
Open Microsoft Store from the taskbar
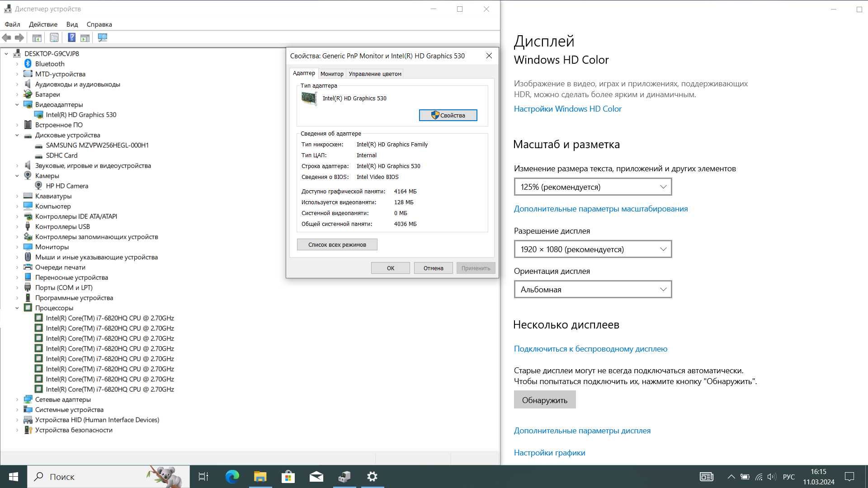click(288, 476)
